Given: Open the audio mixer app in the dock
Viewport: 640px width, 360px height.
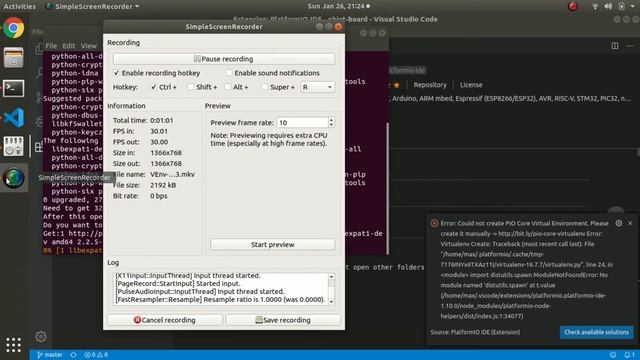Looking at the screenshot, I should coord(13,147).
